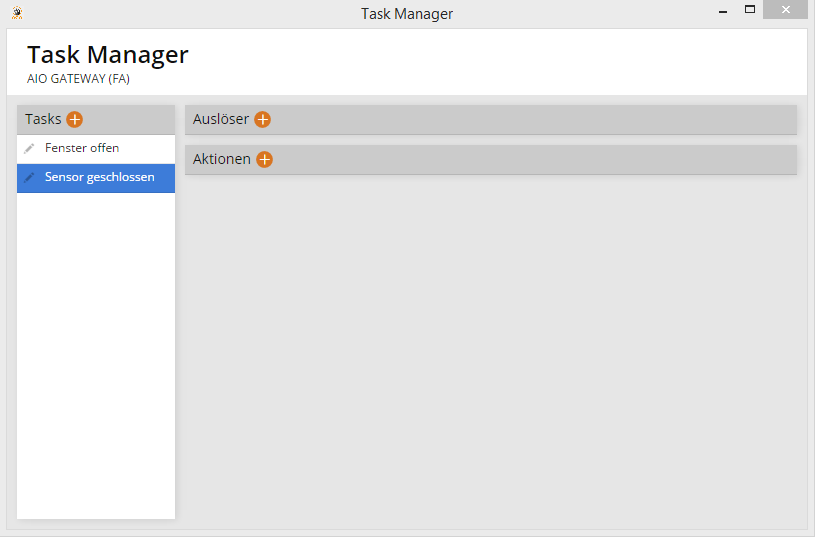This screenshot has height=537, width=815.
Task: Click the Aktionen section label
Action: click(222, 159)
